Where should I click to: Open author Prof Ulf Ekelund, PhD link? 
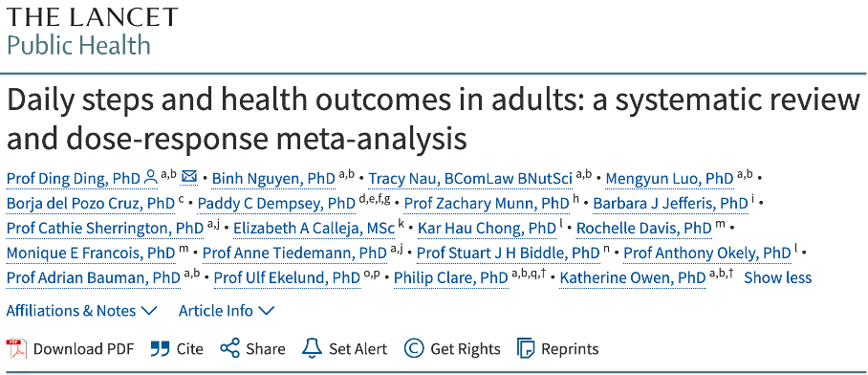click(288, 277)
